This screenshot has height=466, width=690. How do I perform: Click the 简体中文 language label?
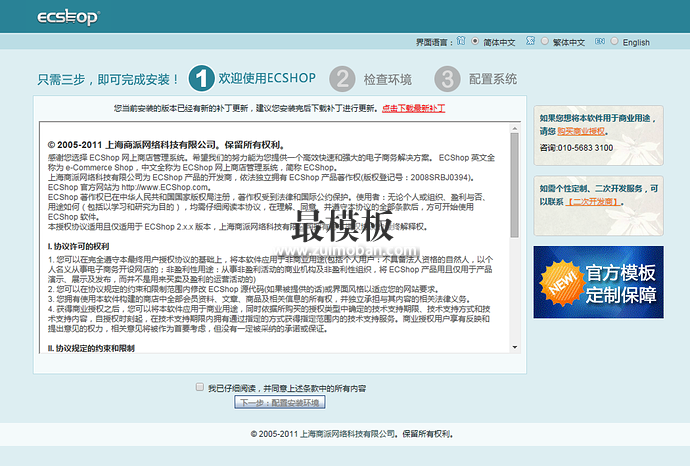499,42
